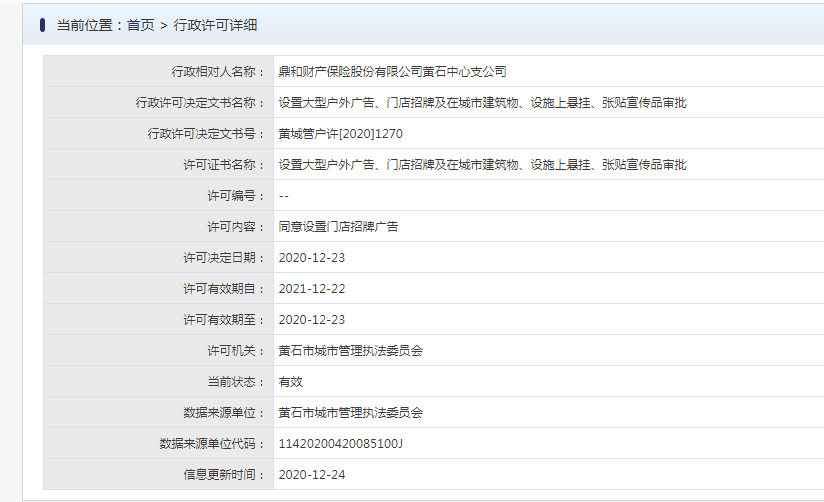Select 黄石市城市管理执法委员会 in 数据来源单位 row
This screenshot has height=502, width=824.
[351, 413]
